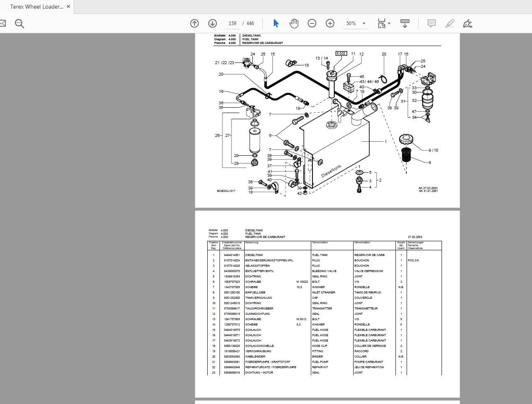Click the TRANSMITTER denomination entry
The image size is (532, 404).
322,309
